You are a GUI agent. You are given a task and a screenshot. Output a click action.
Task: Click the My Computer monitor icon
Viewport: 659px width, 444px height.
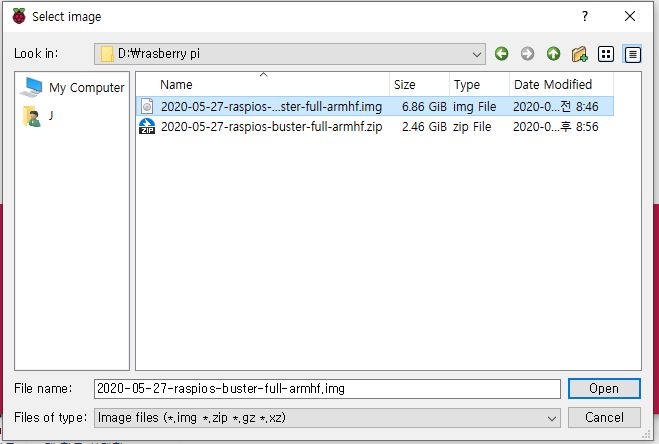32,87
